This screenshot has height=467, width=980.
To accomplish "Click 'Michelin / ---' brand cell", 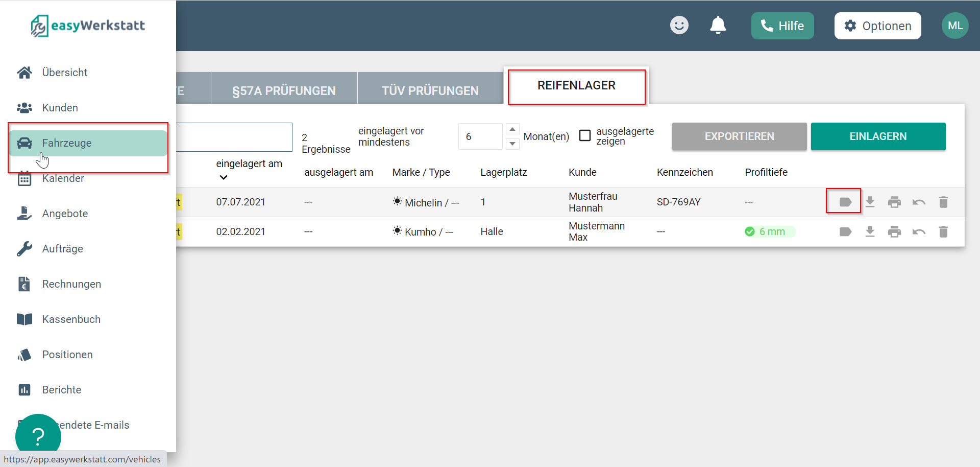I will 426,202.
